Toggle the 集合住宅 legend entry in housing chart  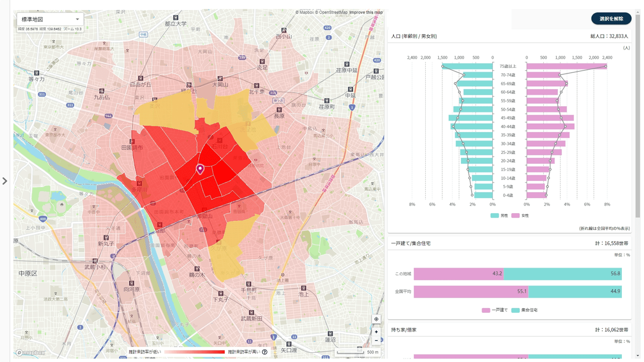click(x=524, y=310)
